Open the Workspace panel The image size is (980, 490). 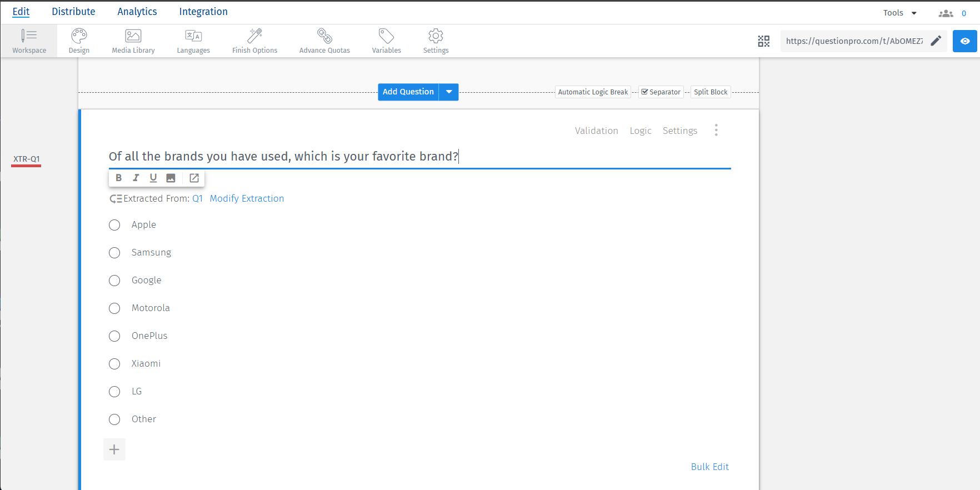pyautogui.click(x=29, y=41)
